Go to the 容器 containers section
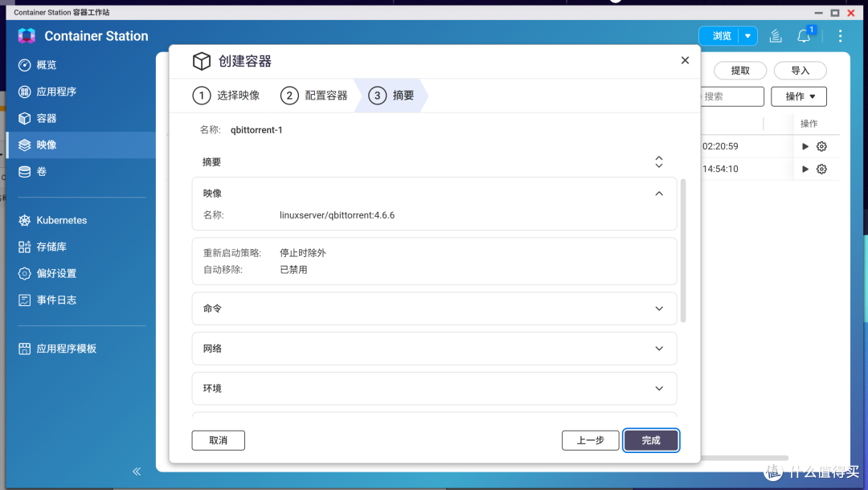The image size is (868, 490). pos(81,118)
